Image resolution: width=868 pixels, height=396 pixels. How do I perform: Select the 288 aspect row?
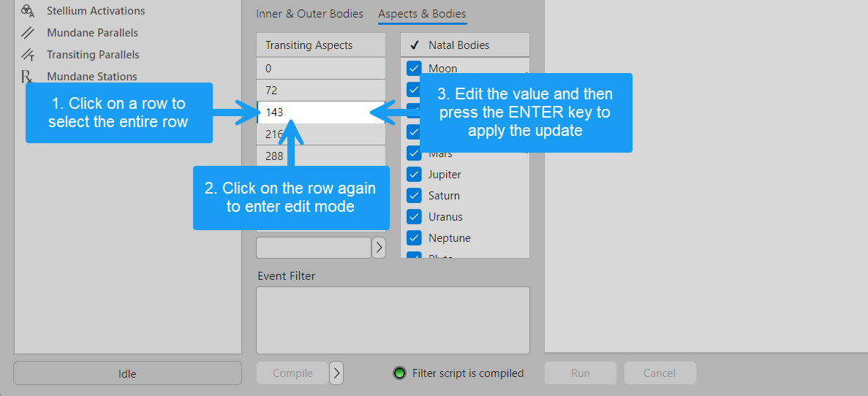point(321,156)
